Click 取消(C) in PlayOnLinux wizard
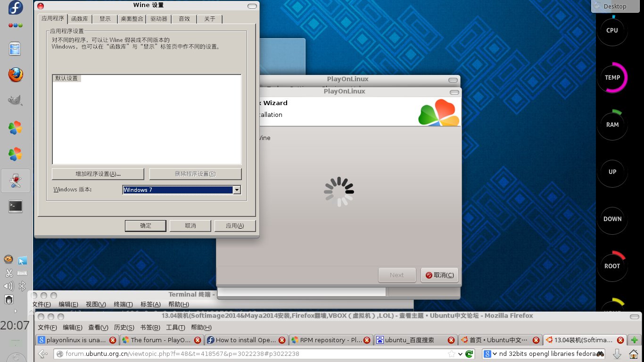This screenshot has height=362, width=644. pos(439,275)
